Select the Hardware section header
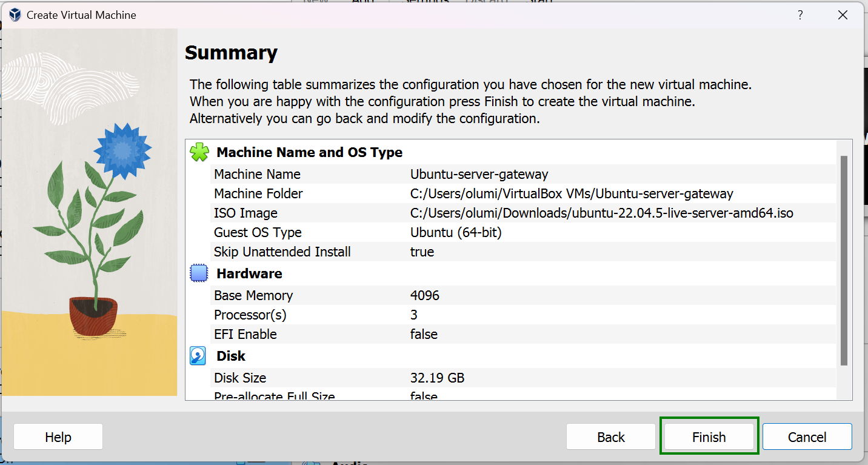868x465 pixels. pos(249,273)
